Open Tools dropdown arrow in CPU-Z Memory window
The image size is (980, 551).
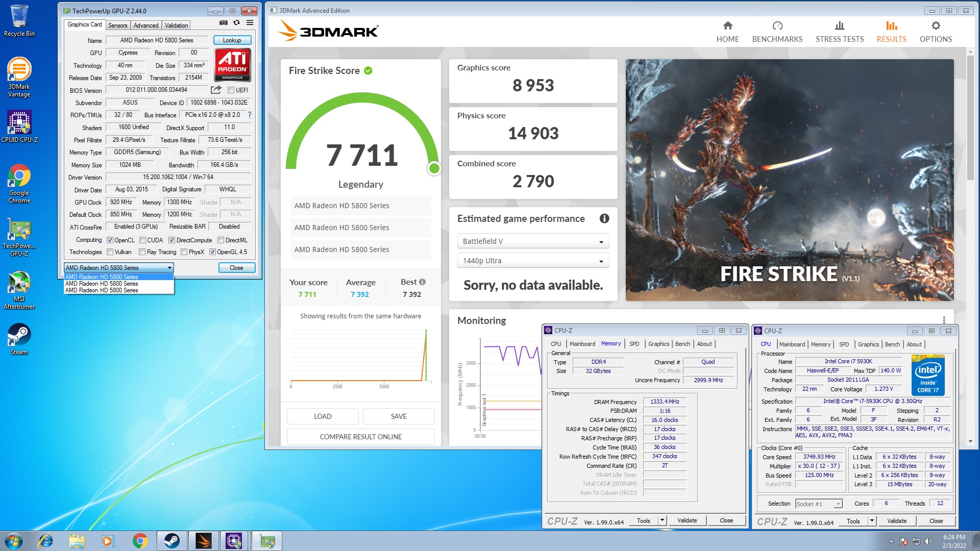point(662,520)
